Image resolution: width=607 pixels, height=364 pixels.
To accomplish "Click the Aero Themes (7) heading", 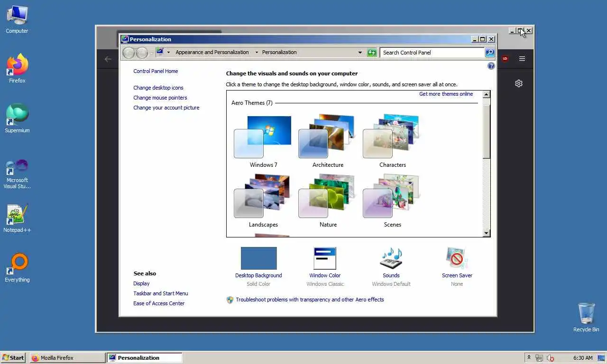I will click(252, 103).
